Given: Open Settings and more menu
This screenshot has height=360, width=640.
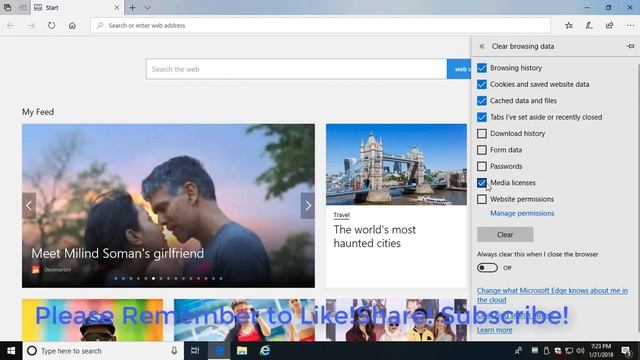Looking at the screenshot, I should point(630,25).
